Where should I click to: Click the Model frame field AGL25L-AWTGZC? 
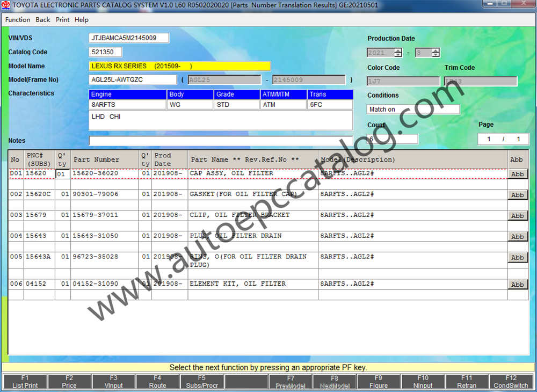point(133,80)
